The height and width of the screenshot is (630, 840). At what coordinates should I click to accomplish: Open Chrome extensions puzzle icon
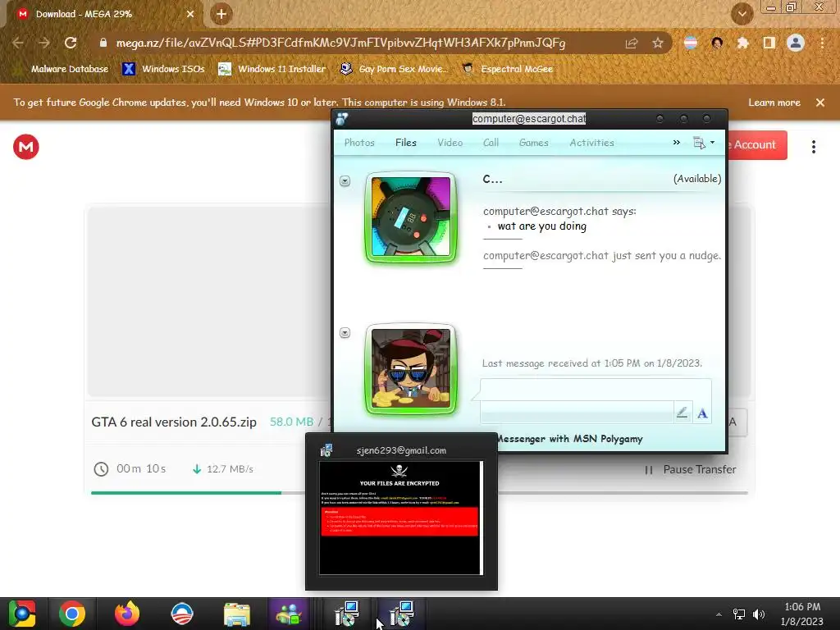(x=742, y=43)
